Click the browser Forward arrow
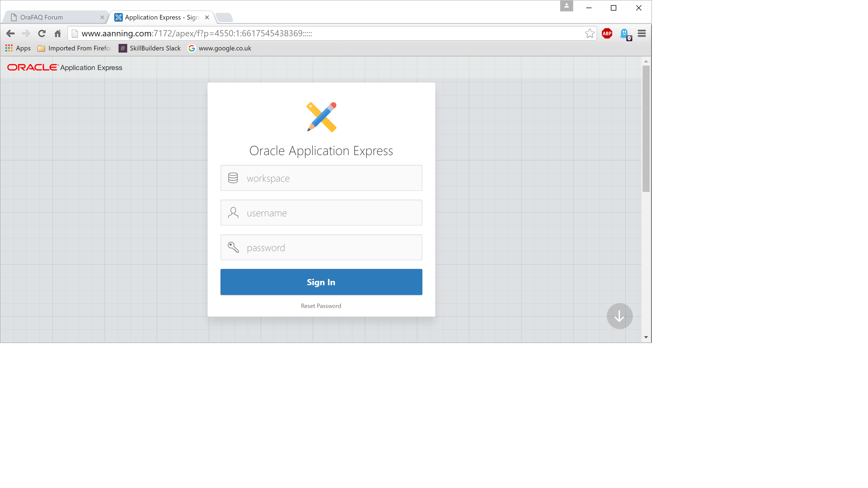Image resolution: width=868 pixels, height=488 pixels. point(26,33)
